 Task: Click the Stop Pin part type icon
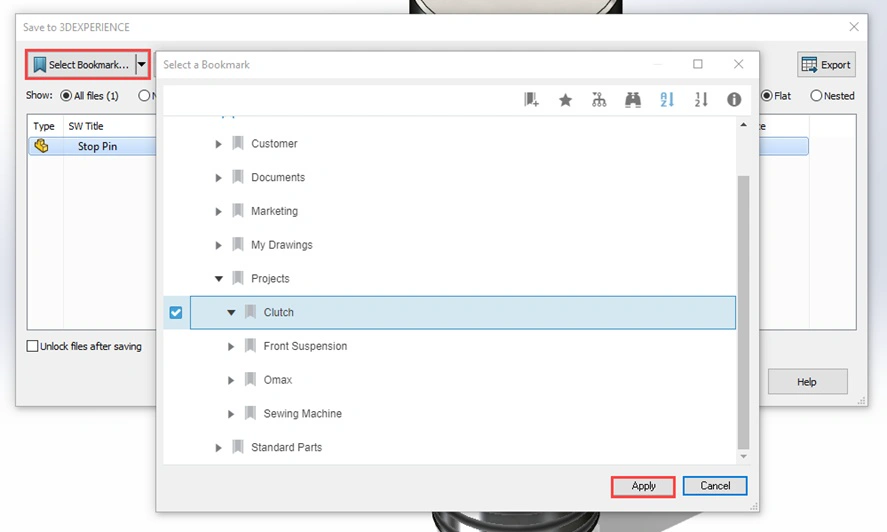(41, 146)
